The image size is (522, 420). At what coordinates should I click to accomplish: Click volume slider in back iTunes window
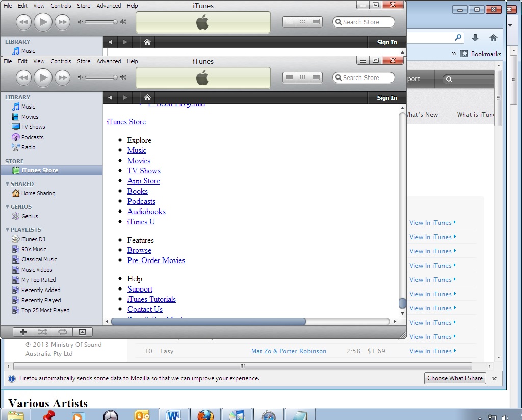point(101,22)
